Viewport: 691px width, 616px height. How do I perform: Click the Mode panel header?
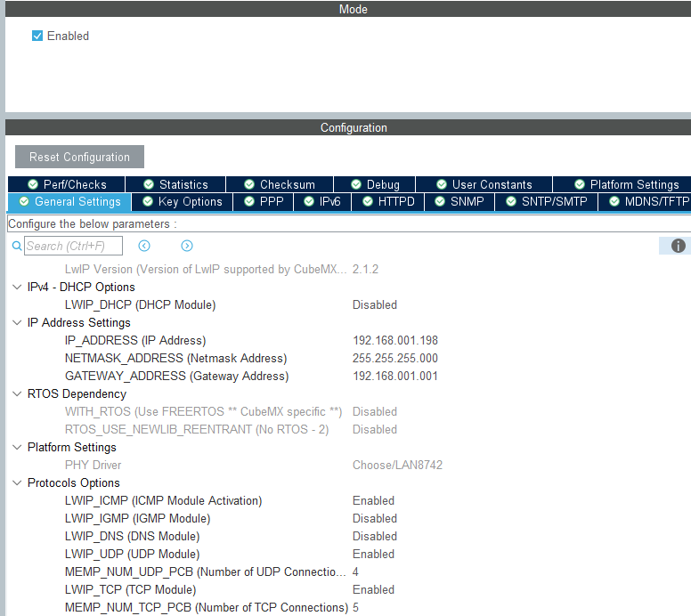click(348, 9)
